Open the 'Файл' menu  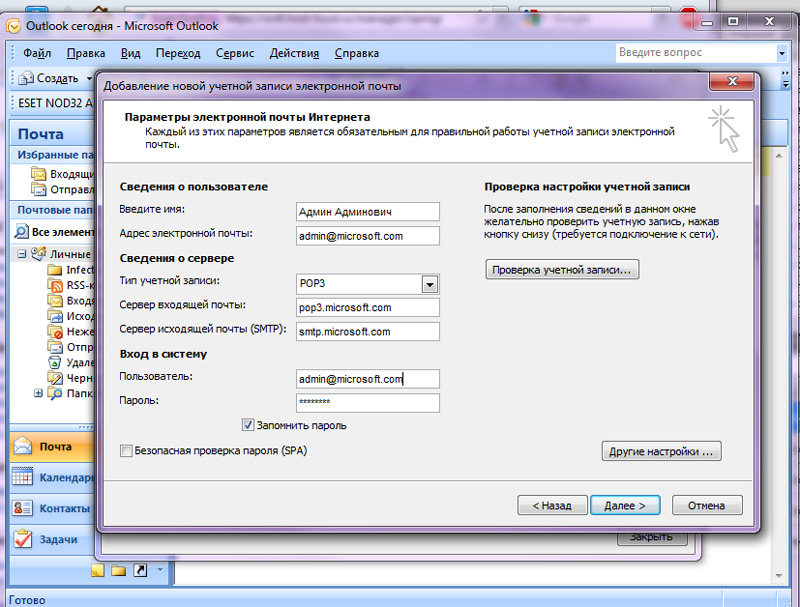tap(37, 53)
